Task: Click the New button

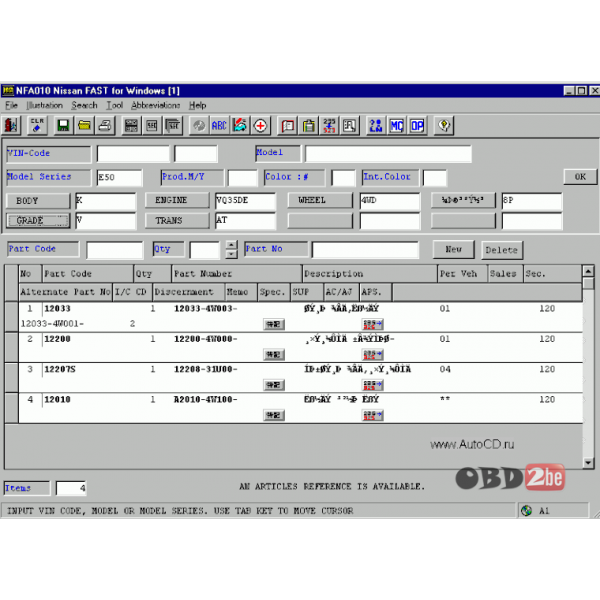Action: tap(453, 249)
